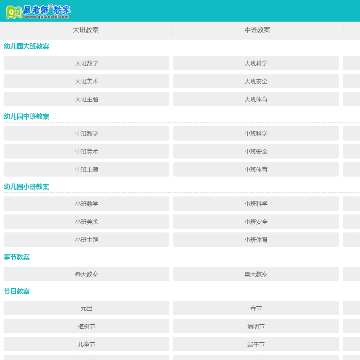Open the 中班教案 navigation tab
This screenshot has width=360, height=360.
click(x=257, y=30)
